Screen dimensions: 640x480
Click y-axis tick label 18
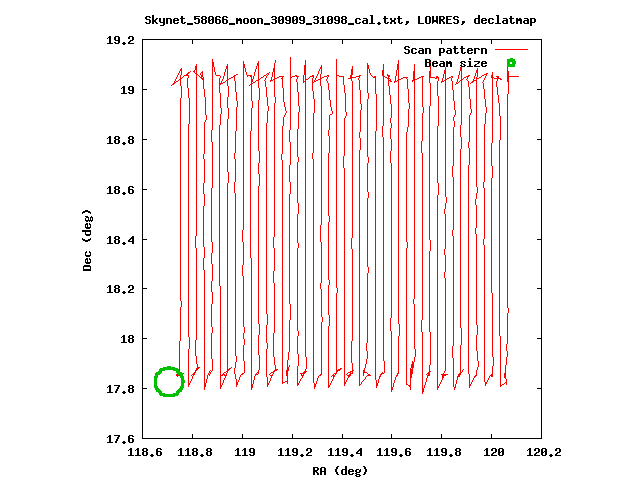[x=127, y=339]
